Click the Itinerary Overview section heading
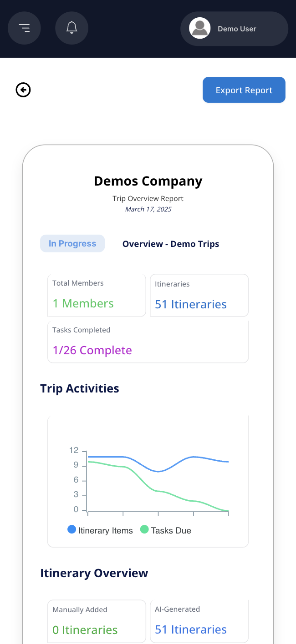 pos(94,573)
